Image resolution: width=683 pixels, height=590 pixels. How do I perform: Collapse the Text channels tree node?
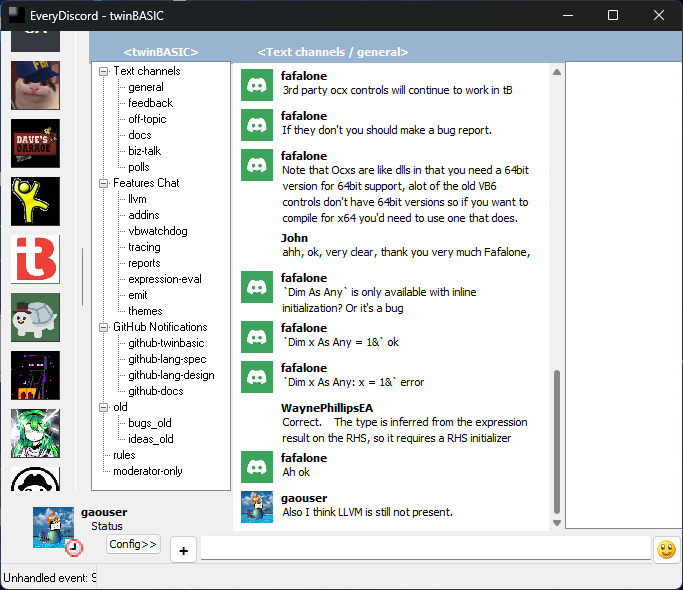[104, 71]
